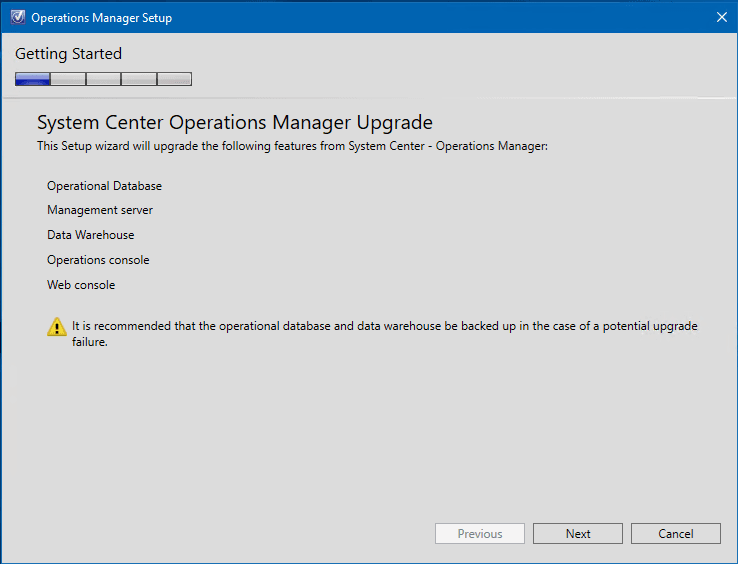The image size is (738, 564).
Task: Click the backup recommendation warning message
Action: (x=385, y=334)
